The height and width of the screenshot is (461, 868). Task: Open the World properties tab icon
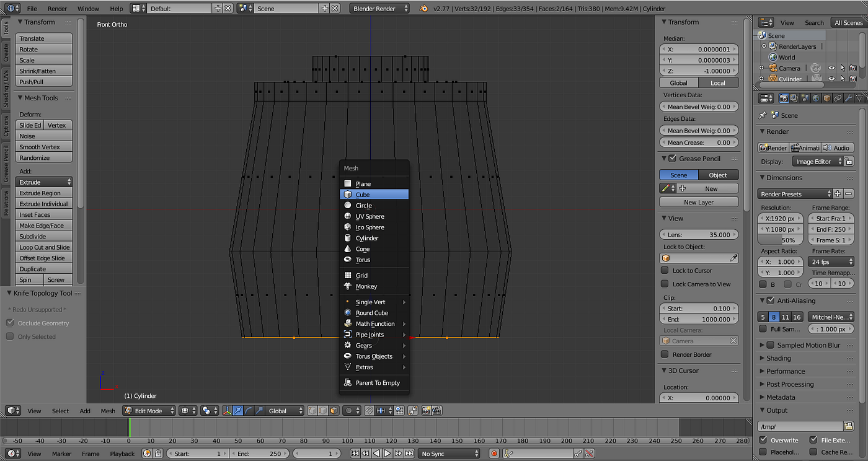[x=816, y=98]
